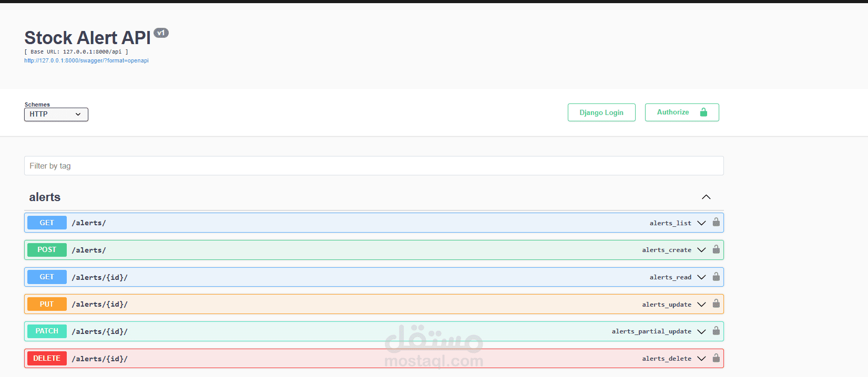Click the lock icon on alerts_delete row
Screen dimensions: 868x377
tap(716, 358)
